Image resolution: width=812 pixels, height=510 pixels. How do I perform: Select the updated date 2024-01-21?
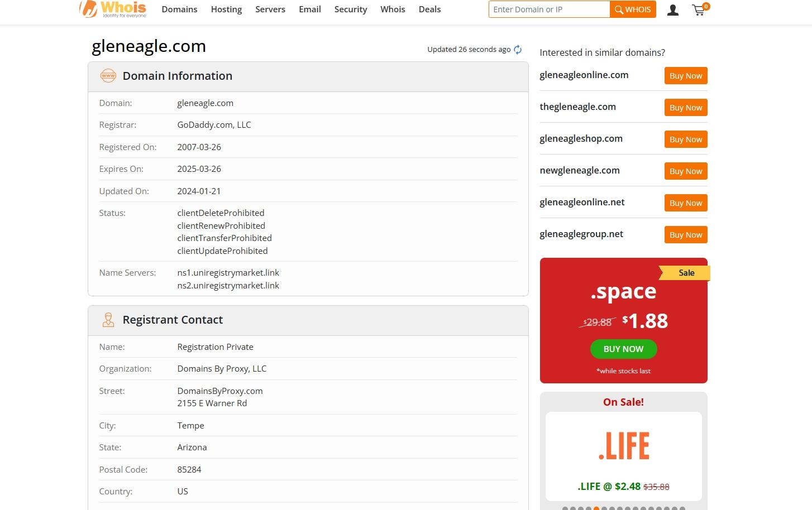point(199,191)
